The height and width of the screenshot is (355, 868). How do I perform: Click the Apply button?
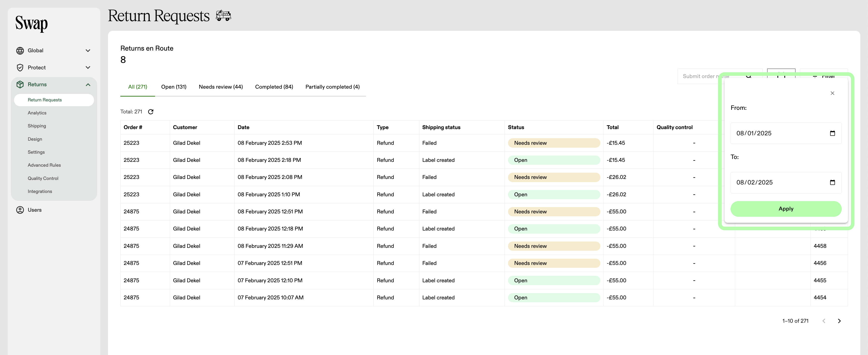click(x=786, y=209)
